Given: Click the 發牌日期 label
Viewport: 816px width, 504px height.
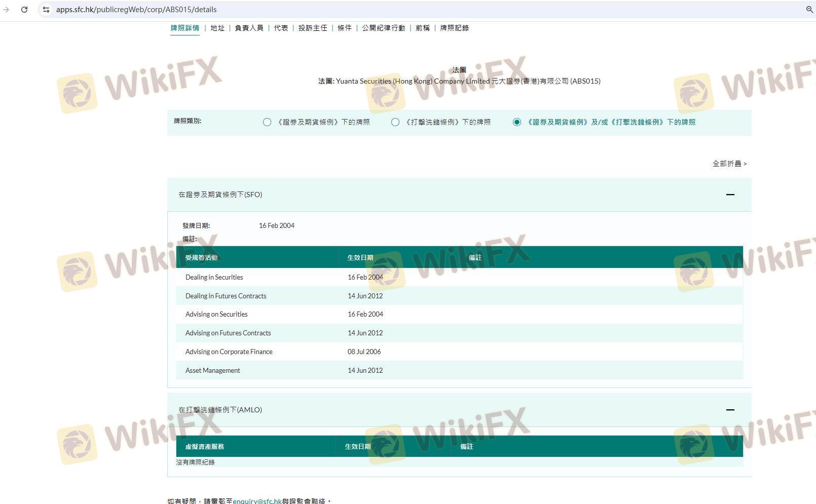Looking at the screenshot, I should tap(196, 225).
